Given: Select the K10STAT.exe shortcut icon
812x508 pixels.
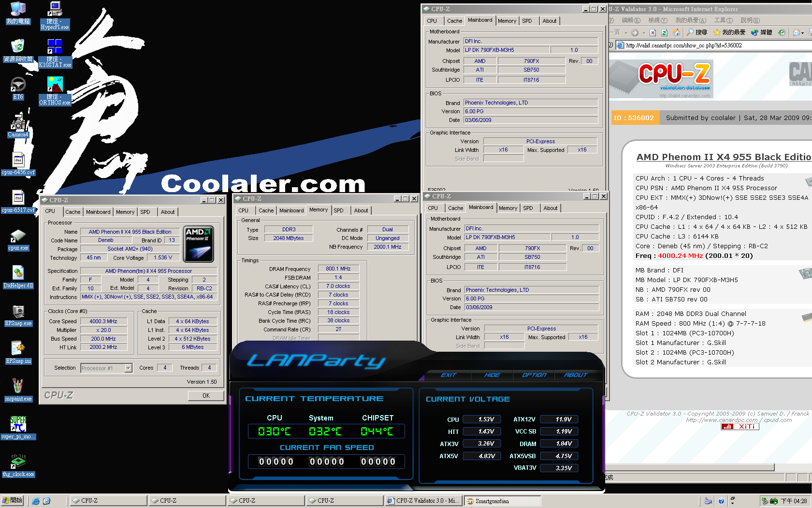Looking at the screenshot, I should (55, 54).
